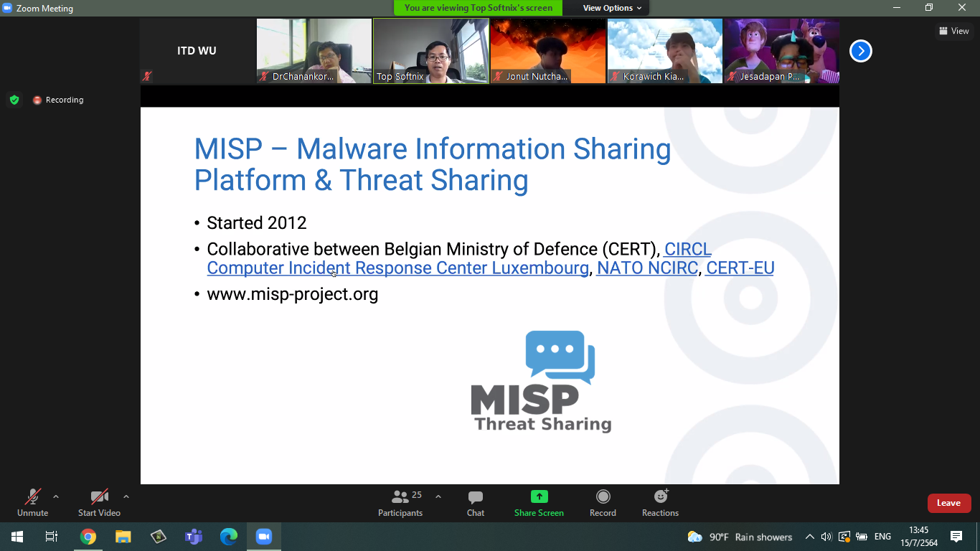The width and height of the screenshot is (980, 551).
Task: Open Microsoft Edge from the taskbar
Action: coord(229,537)
